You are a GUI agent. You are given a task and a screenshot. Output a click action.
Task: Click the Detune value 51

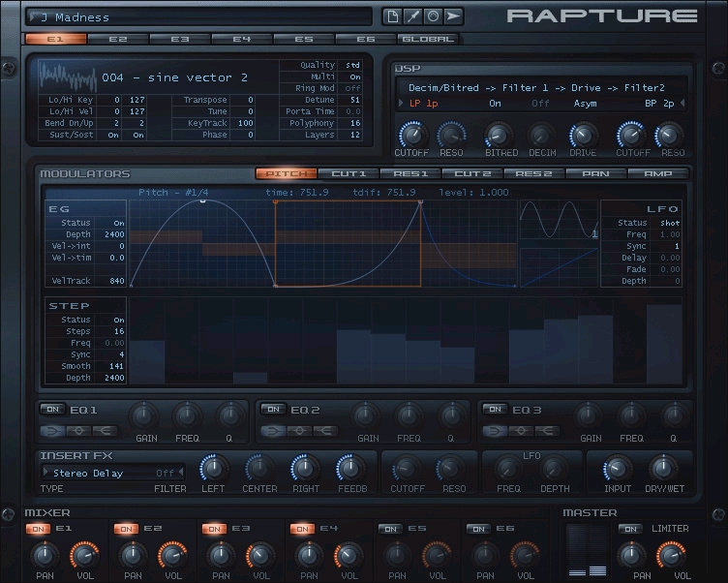tap(354, 100)
